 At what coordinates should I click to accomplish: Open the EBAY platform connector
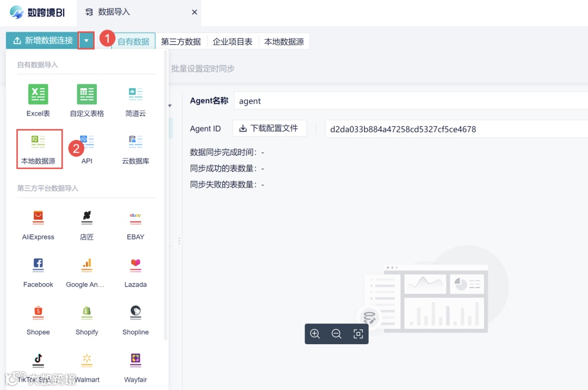135,225
